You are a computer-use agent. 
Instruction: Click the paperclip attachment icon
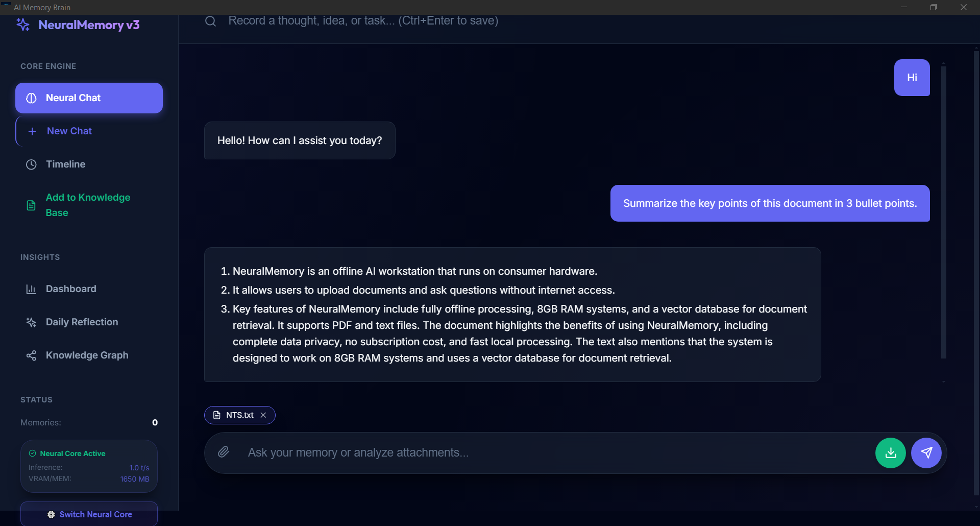pos(223,452)
